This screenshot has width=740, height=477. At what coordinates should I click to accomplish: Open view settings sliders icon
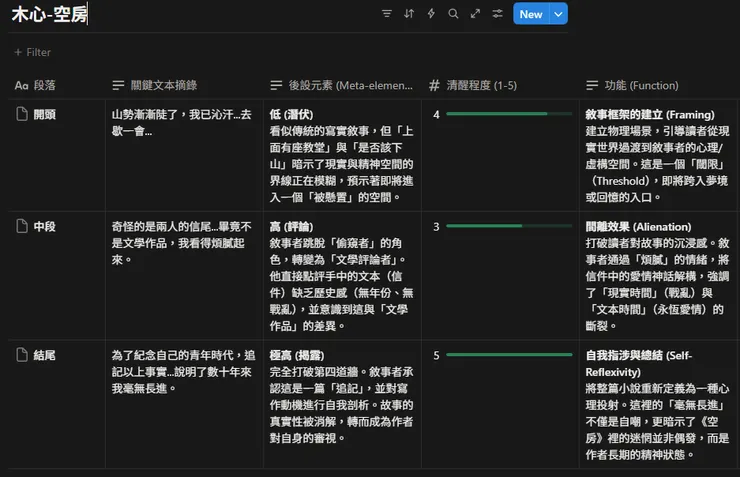tap(497, 14)
